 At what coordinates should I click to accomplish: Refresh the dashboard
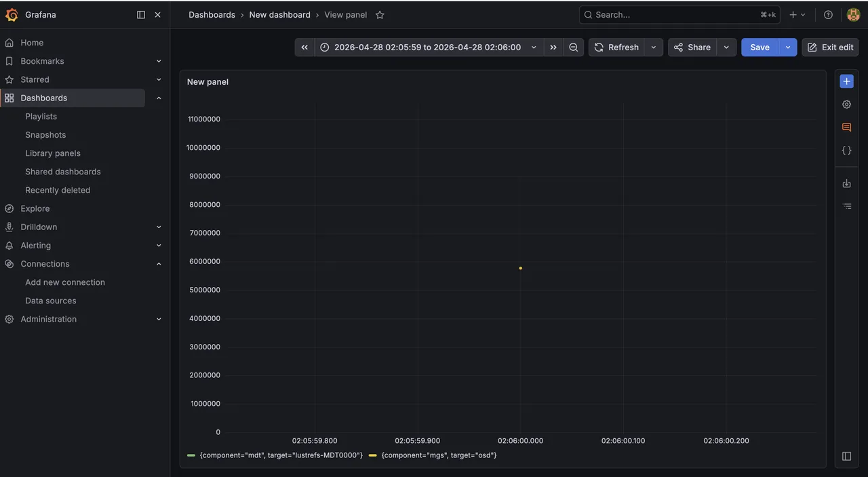click(616, 47)
